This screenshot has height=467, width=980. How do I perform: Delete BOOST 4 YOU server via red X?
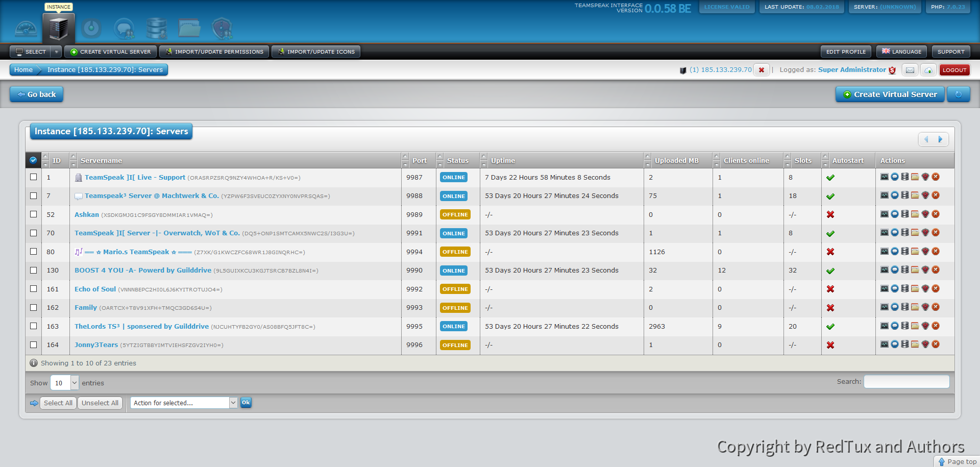tap(936, 270)
